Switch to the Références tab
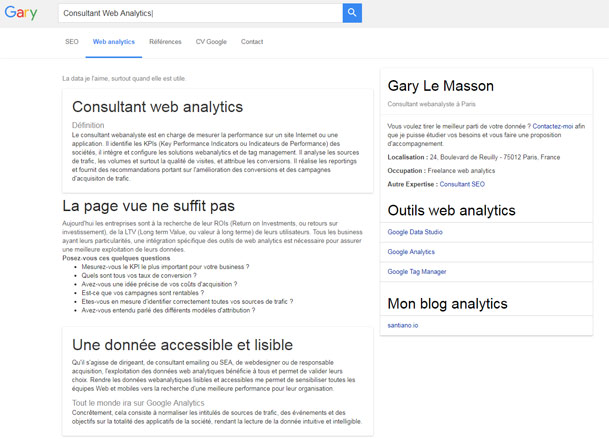Viewport: 609px width, 439px height. click(x=165, y=42)
